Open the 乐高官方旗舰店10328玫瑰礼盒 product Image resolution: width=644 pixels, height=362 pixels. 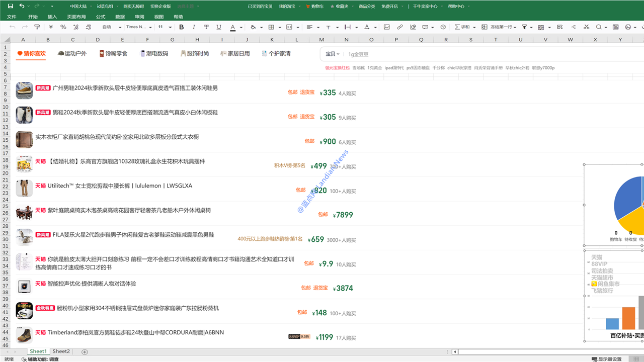click(126, 161)
